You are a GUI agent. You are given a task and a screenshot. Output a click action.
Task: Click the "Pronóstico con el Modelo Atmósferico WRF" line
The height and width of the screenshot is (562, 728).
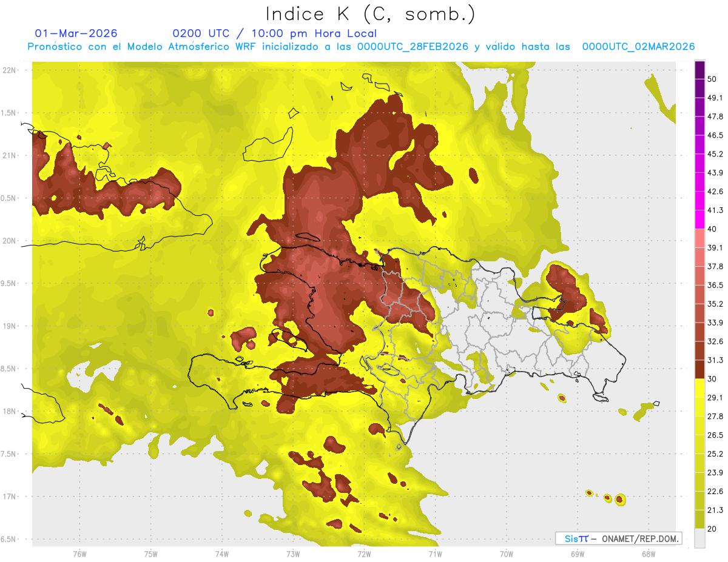pyautogui.click(x=361, y=47)
